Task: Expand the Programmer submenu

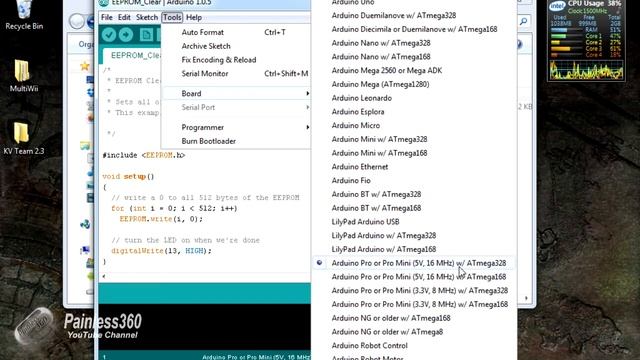Action: [x=236, y=127]
